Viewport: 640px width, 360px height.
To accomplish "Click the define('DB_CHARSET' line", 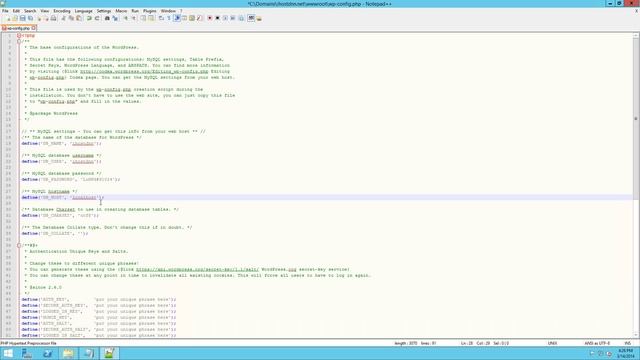I will tap(60, 216).
